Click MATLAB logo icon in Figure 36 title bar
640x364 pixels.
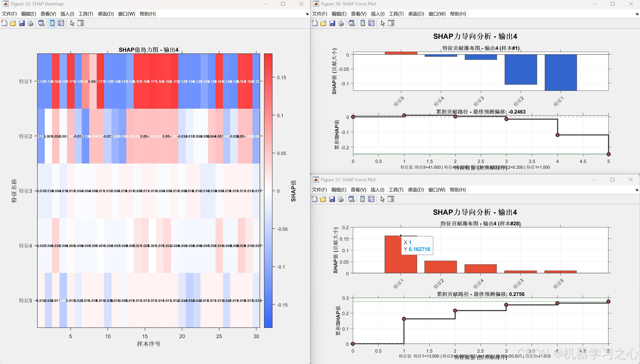pos(316,4)
